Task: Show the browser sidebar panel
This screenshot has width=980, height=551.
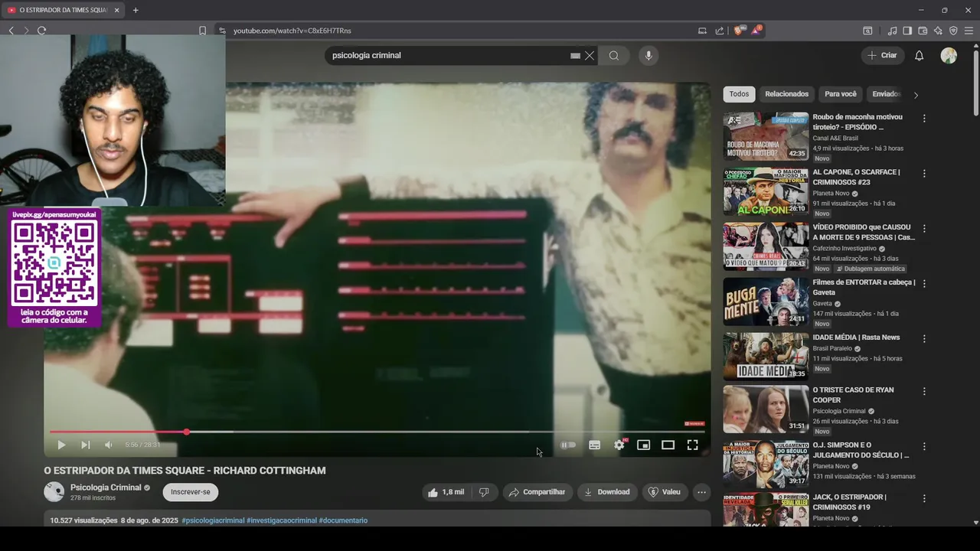Action: [907, 31]
